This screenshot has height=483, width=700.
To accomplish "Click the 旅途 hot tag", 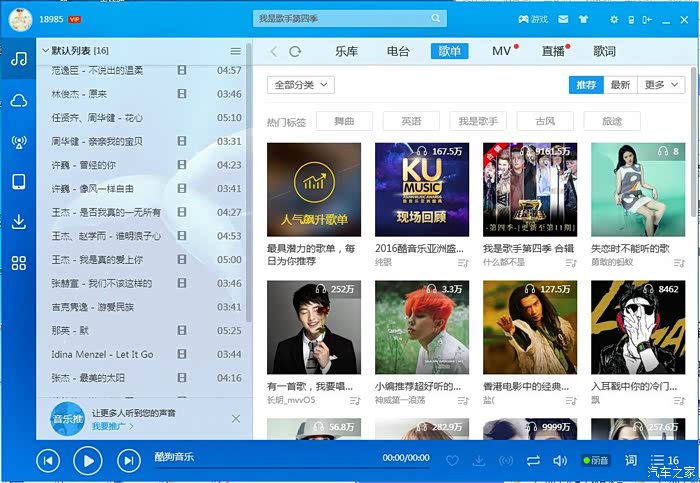I will pos(612,121).
